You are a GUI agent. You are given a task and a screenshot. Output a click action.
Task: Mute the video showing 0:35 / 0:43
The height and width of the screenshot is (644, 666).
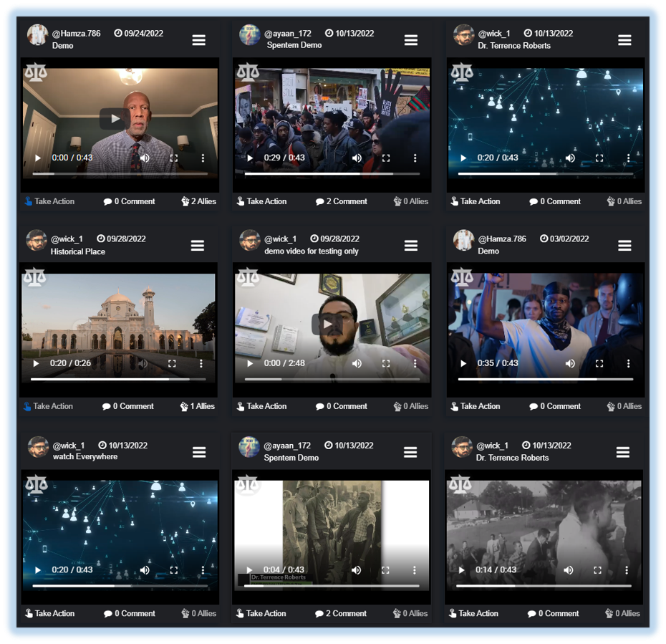(x=570, y=363)
